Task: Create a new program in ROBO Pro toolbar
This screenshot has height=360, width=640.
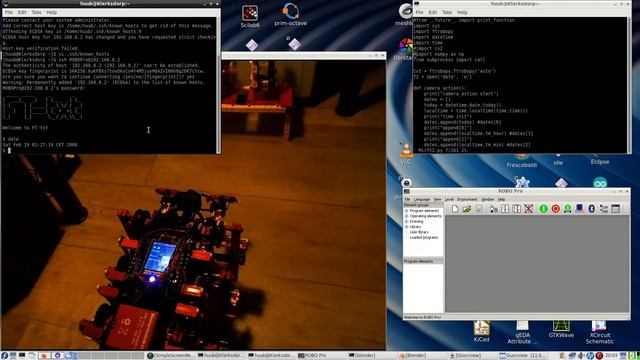Action: pyautogui.click(x=455, y=209)
